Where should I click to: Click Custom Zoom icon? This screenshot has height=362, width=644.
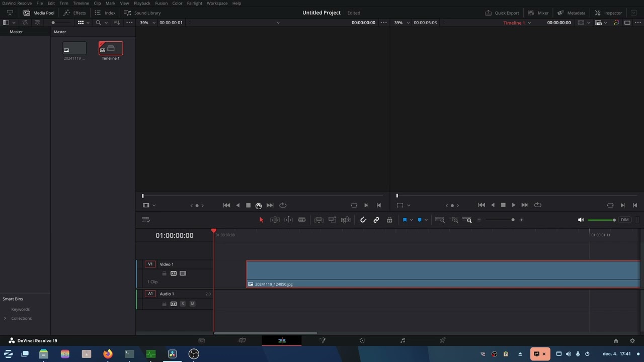coord(467,220)
